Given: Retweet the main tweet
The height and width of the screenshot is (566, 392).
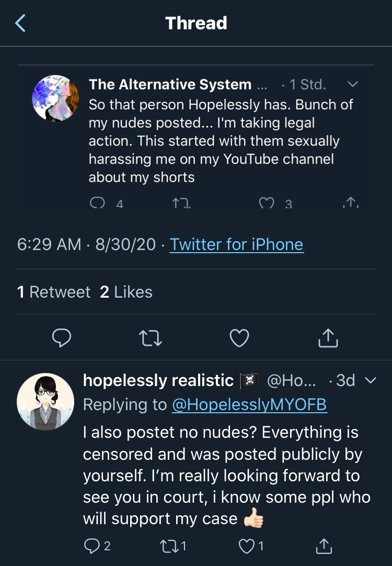Looking at the screenshot, I should [151, 338].
